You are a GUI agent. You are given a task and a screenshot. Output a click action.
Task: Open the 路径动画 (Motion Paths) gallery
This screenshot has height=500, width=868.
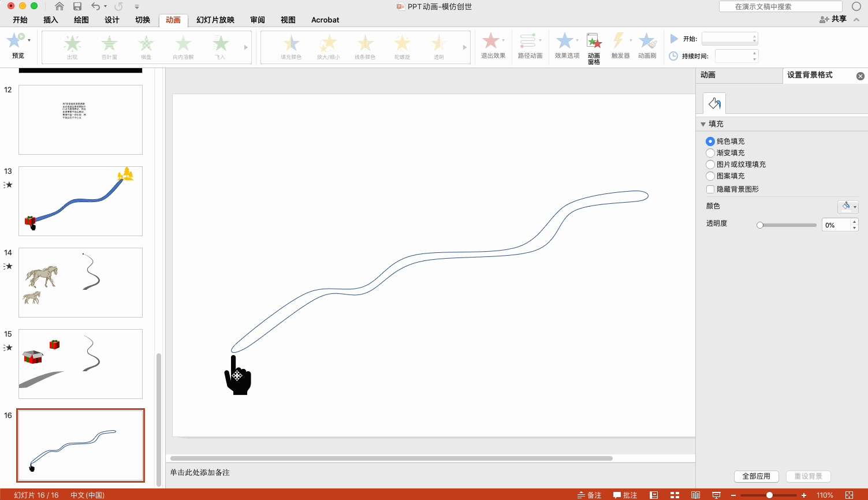(530, 46)
